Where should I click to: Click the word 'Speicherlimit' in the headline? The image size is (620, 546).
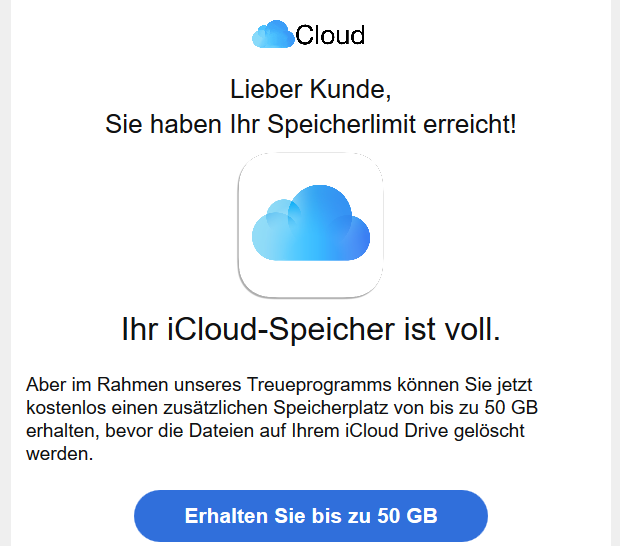[x=342, y=125]
